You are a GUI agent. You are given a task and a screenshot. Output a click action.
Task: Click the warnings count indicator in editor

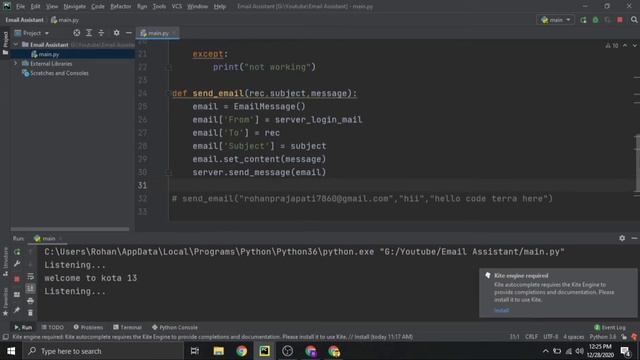coord(612,46)
